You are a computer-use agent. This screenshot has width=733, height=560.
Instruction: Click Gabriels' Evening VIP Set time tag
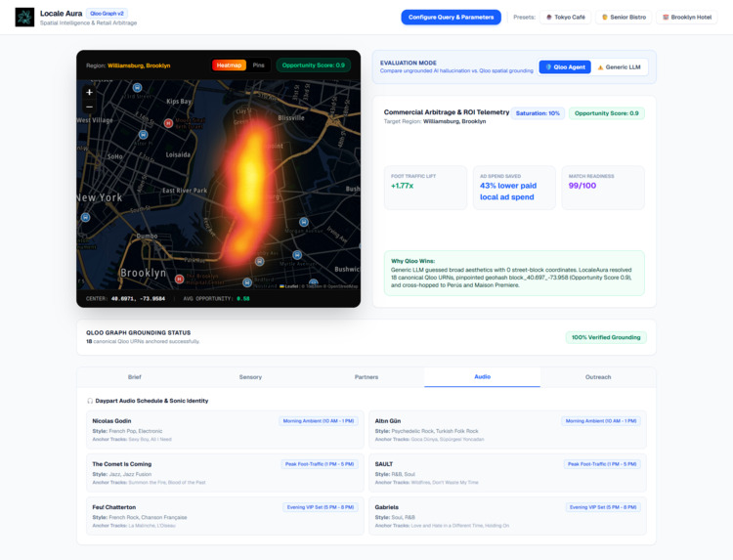[603, 507]
